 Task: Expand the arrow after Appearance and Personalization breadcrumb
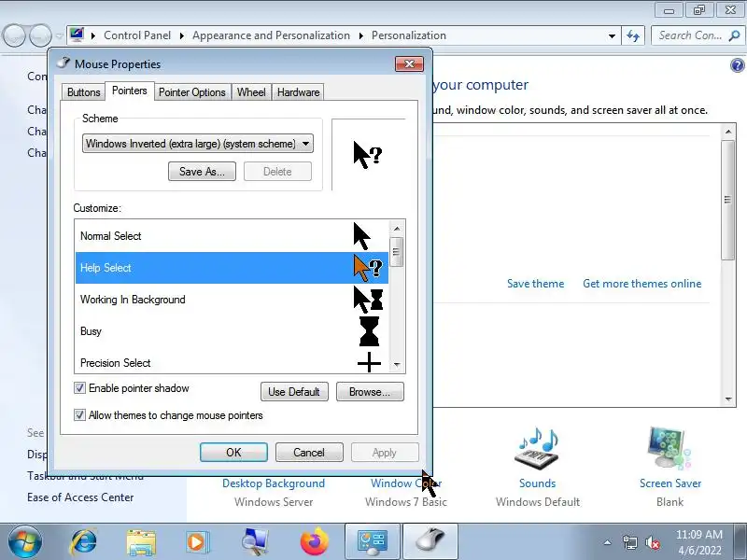[360, 35]
